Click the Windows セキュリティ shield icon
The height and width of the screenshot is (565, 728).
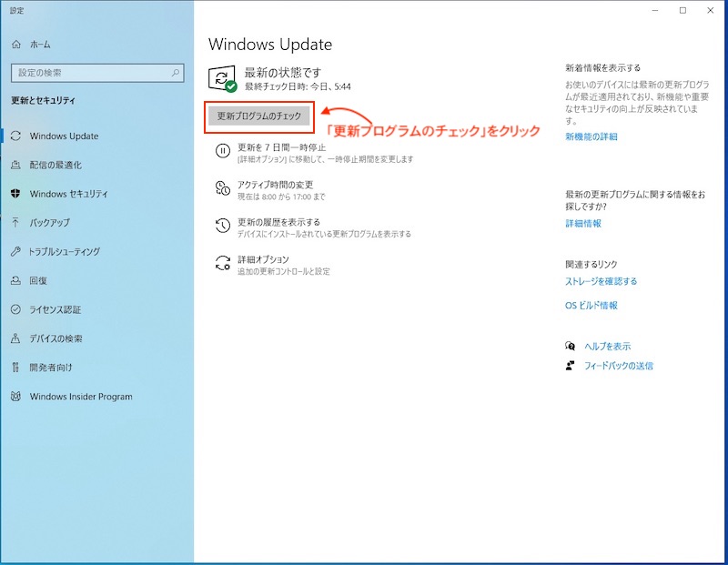15,194
